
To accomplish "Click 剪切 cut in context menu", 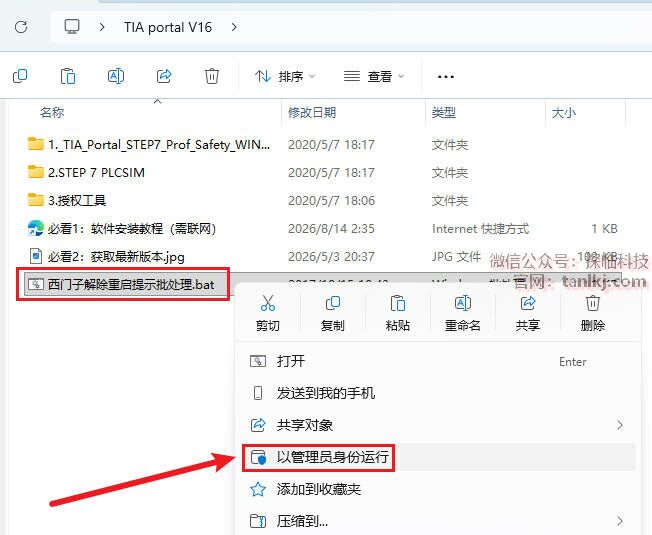I will (268, 313).
